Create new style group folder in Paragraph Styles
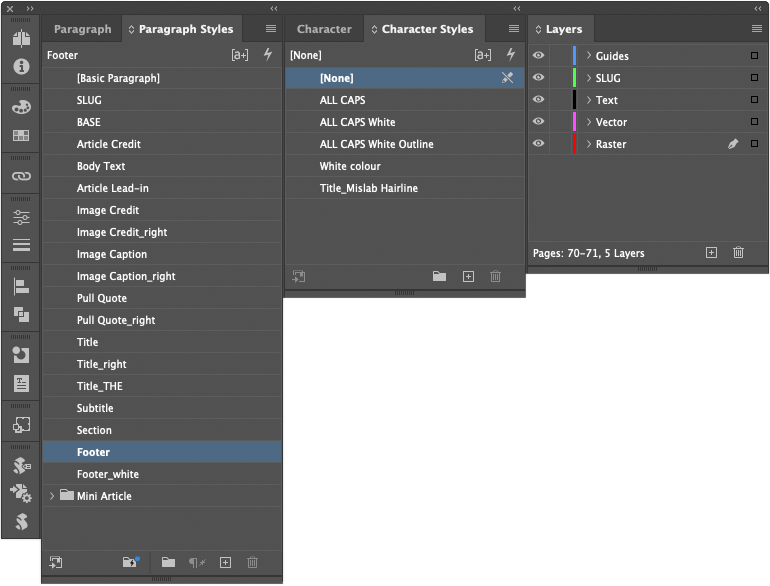Image resolution: width=770 pixels, height=586 pixels. click(x=168, y=562)
